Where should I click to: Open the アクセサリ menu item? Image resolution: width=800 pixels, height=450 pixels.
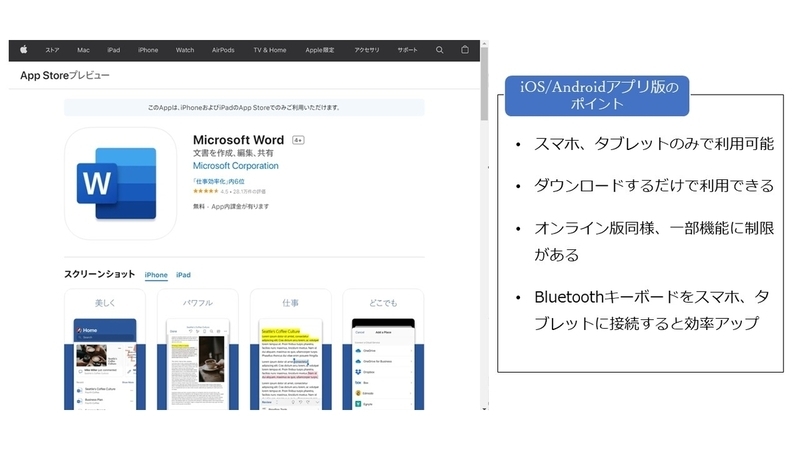pyautogui.click(x=367, y=50)
